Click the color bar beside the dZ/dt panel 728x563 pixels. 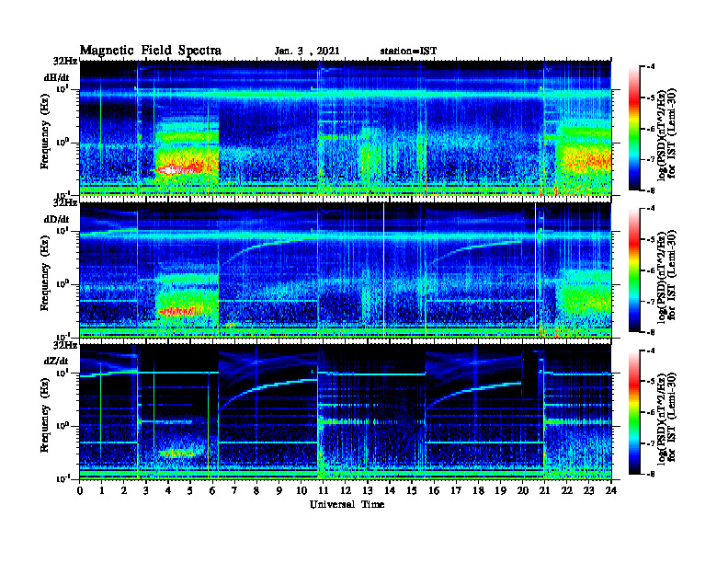[634, 412]
